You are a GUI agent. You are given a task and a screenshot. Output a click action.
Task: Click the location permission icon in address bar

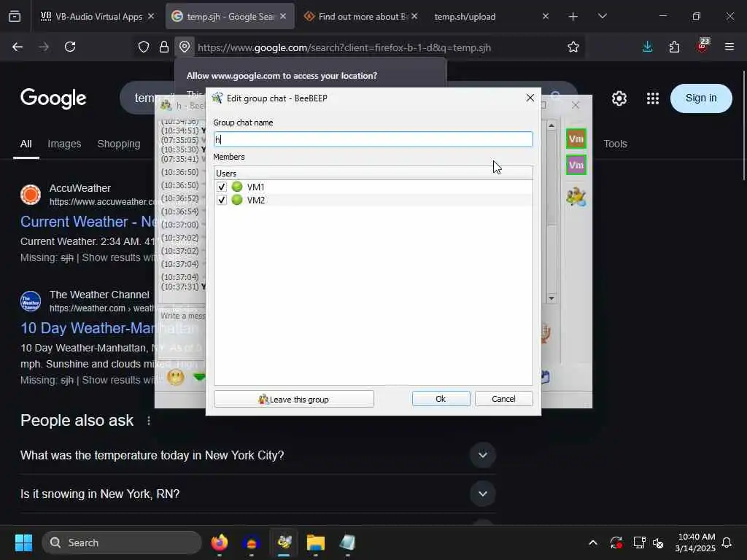[x=185, y=47]
